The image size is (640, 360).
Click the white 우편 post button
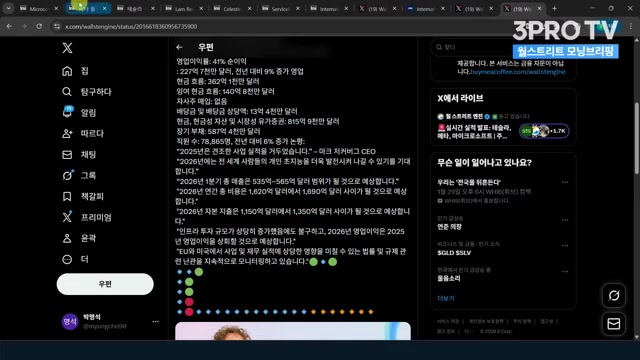tap(105, 284)
